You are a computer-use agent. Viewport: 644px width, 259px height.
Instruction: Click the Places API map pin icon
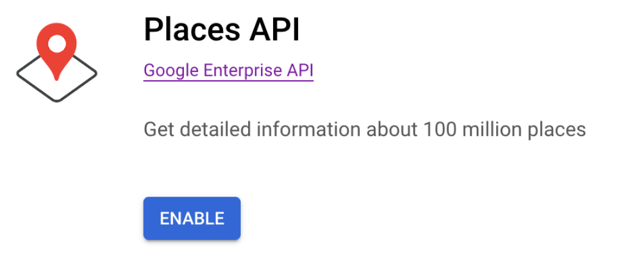click(x=56, y=60)
